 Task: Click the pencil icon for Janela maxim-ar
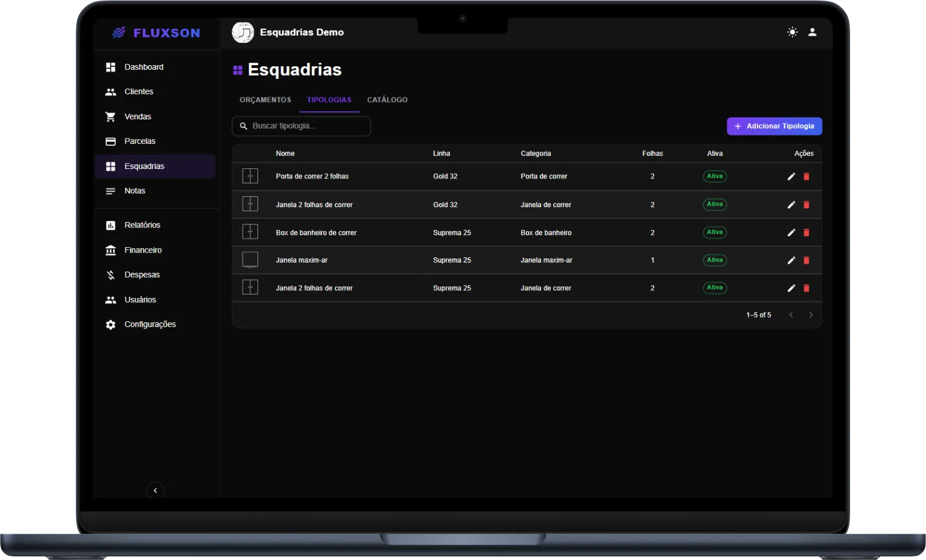tap(791, 260)
